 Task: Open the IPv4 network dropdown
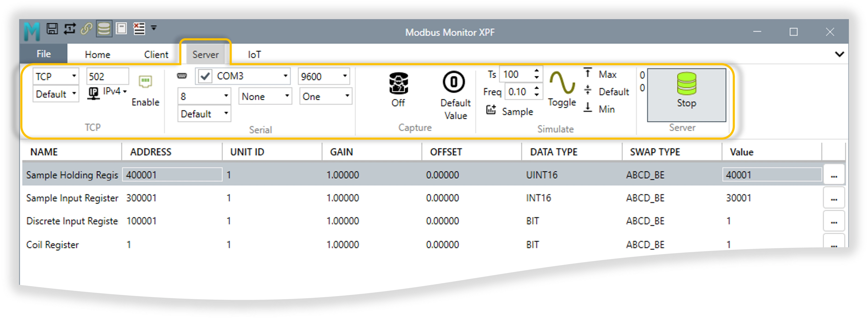[107, 92]
